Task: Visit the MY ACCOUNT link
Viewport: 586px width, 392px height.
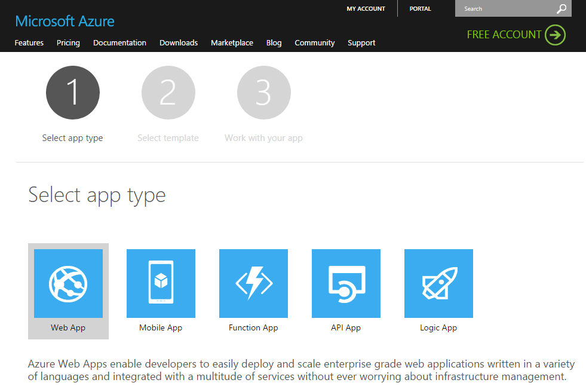Action: [x=366, y=8]
